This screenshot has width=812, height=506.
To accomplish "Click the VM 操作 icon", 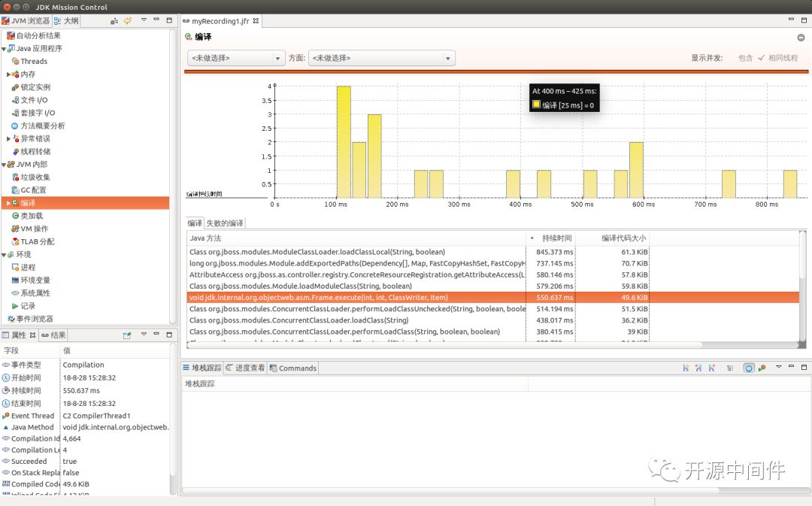I will (16, 229).
